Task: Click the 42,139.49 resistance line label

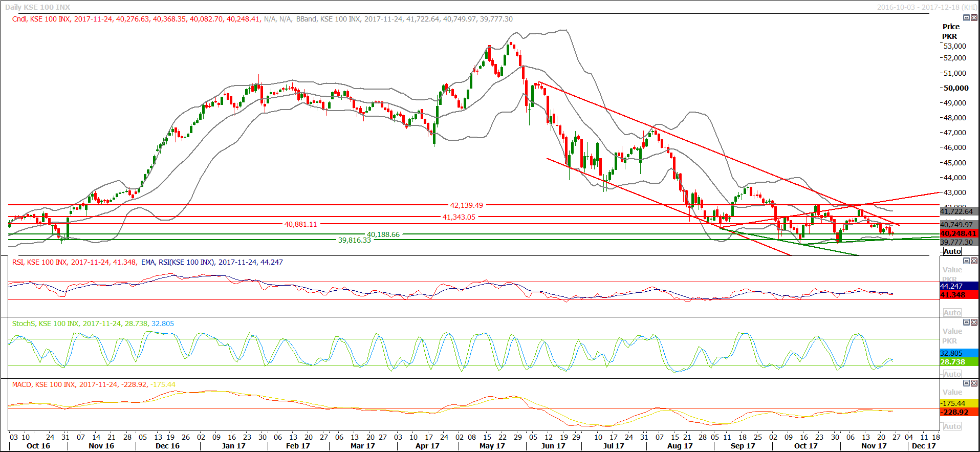Action: tap(466, 205)
